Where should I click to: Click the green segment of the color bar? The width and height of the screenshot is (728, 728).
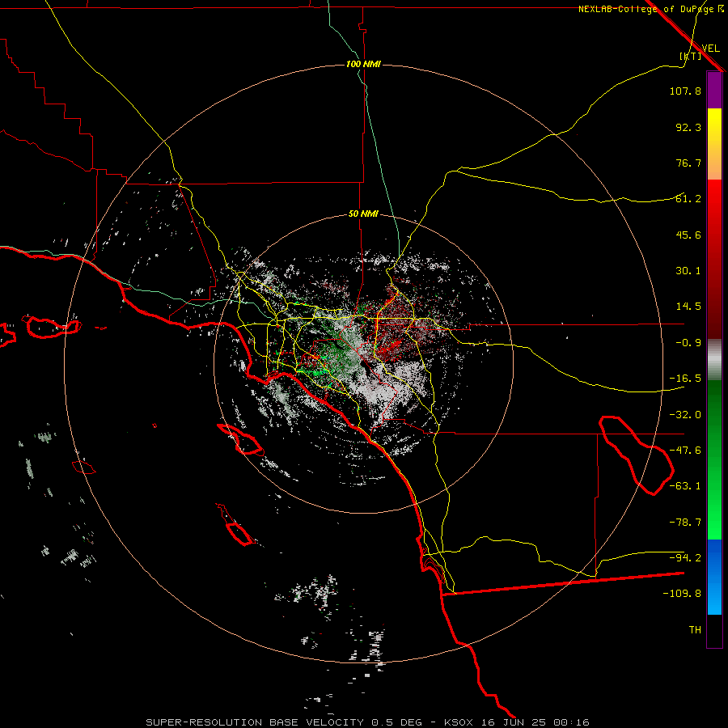(x=714, y=459)
